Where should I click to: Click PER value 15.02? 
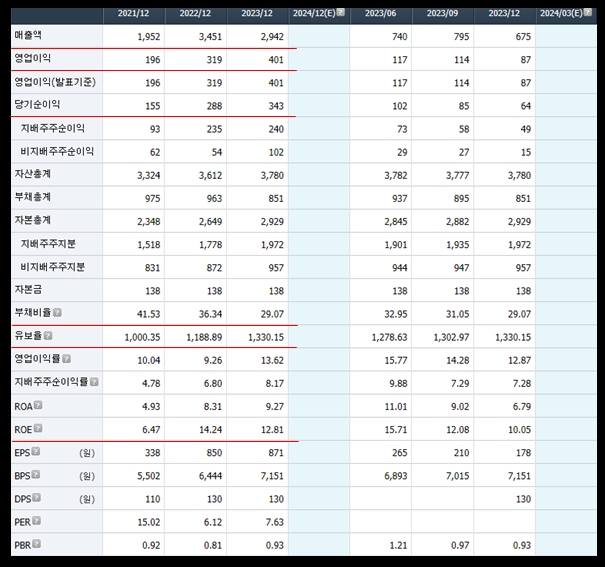pyautogui.click(x=149, y=523)
